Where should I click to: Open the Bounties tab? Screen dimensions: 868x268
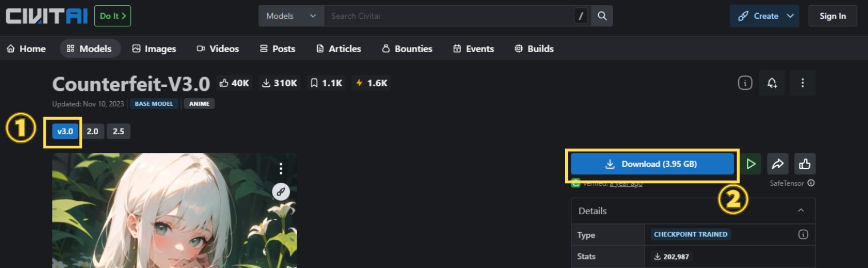pyautogui.click(x=407, y=49)
